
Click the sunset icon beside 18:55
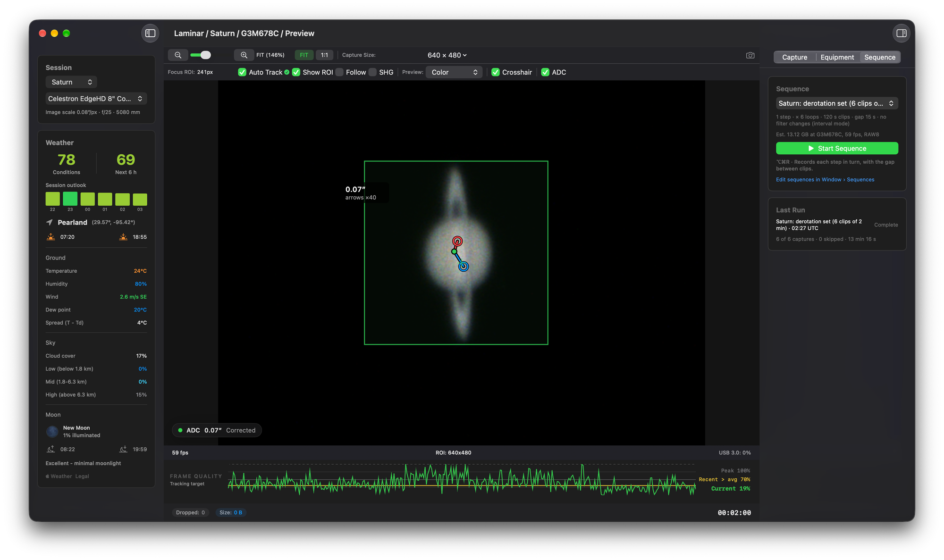tap(123, 237)
